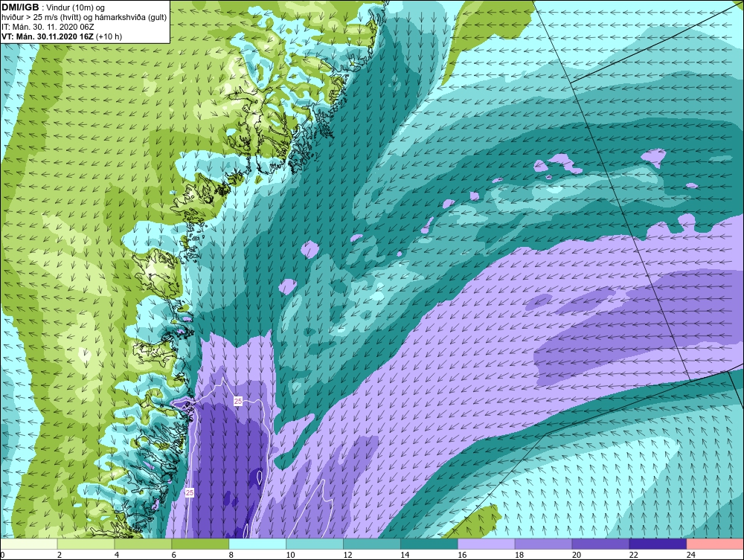744x560 pixels.
Task: Click the 14–16 m/s dark teal legend swatch
Action: pyautogui.click(x=429, y=544)
